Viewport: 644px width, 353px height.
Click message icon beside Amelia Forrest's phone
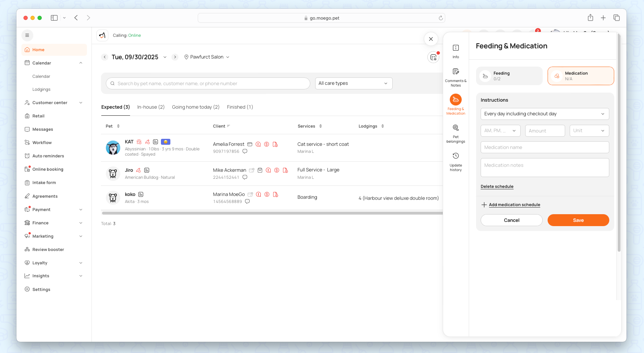pyautogui.click(x=245, y=151)
